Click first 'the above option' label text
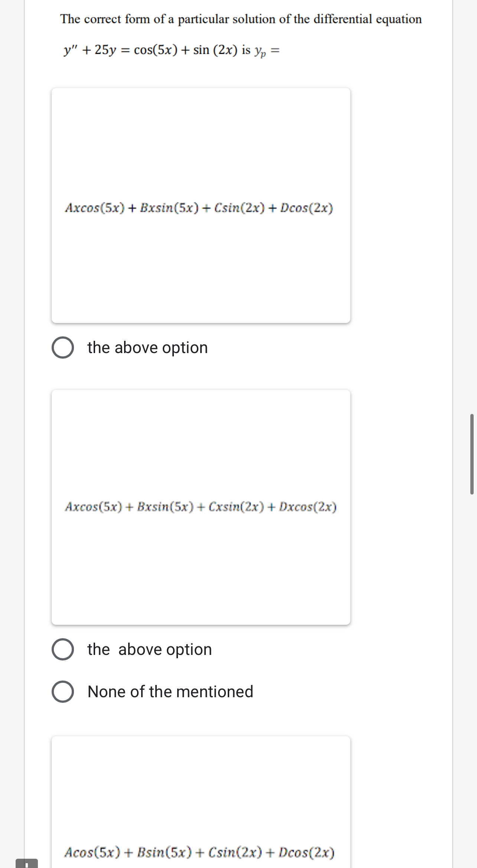 tap(147, 348)
